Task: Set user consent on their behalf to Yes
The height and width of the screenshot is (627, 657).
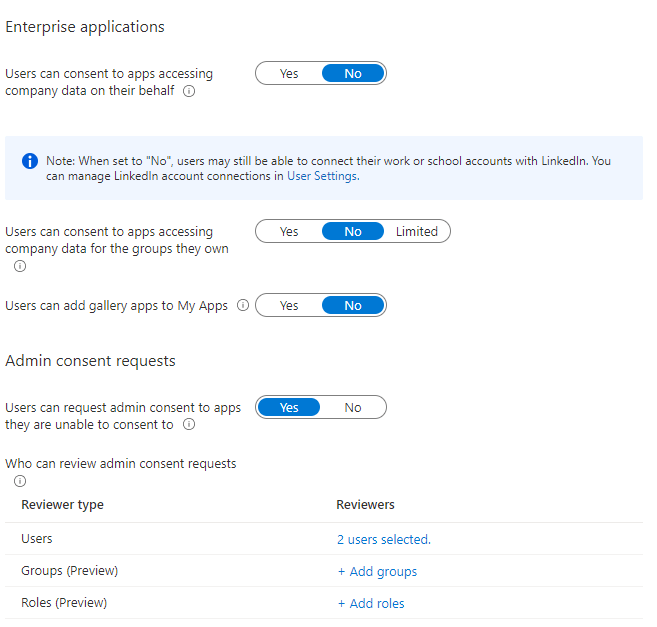Action: pos(289,73)
